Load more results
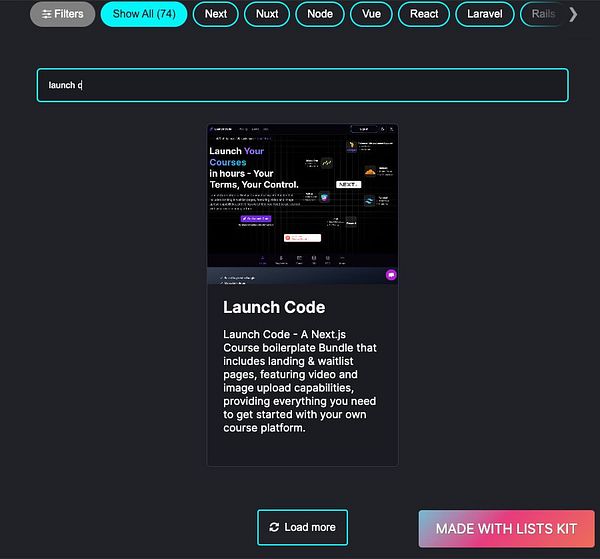 coord(303,527)
